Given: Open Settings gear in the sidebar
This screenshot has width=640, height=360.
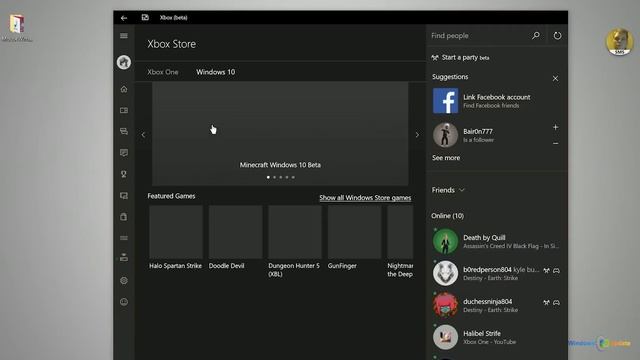Looking at the screenshot, I should tap(124, 280).
